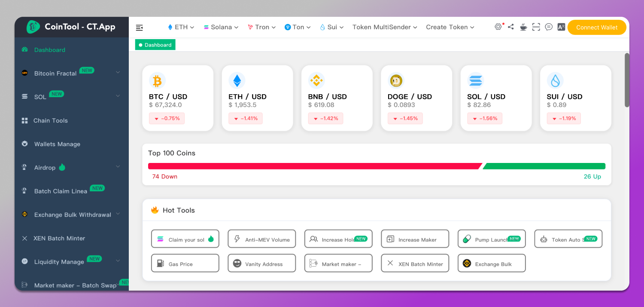The height and width of the screenshot is (307, 644).
Task: Open the Gas Price hot tool
Action: (x=185, y=264)
